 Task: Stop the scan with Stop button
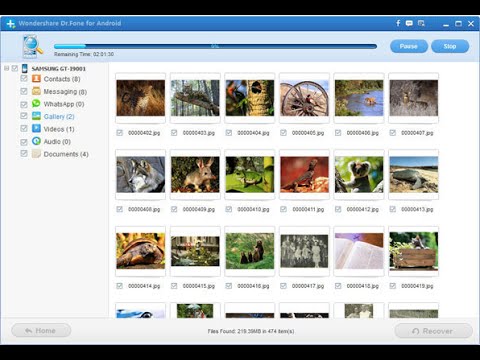click(x=450, y=46)
